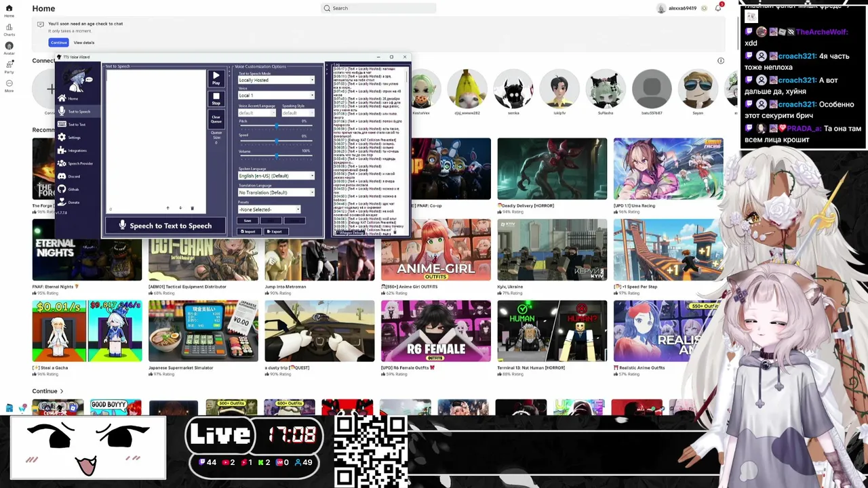This screenshot has width=868, height=488.
Task: Open Sulfasha friend avatar
Action: point(606,88)
